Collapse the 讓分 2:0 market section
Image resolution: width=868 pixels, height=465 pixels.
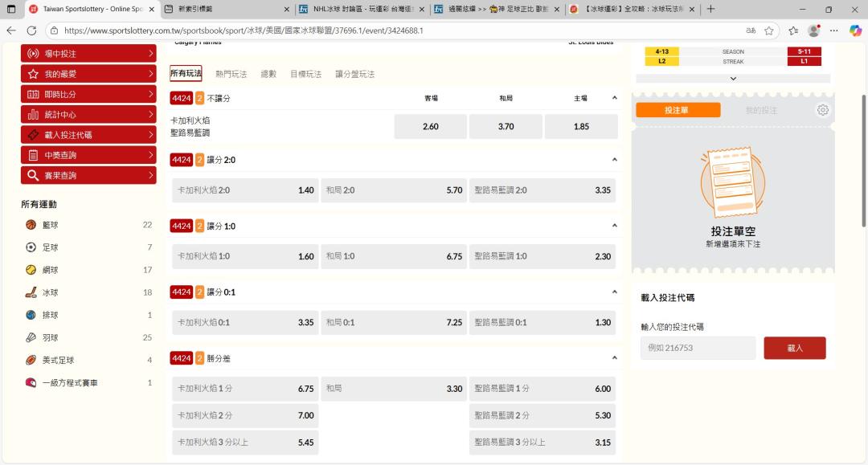(614, 160)
